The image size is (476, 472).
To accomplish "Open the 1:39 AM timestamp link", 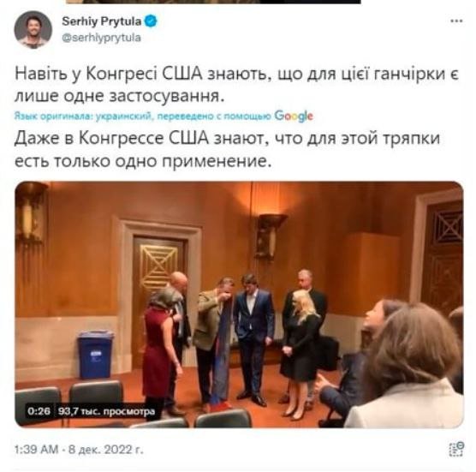I will click(x=36, y=449).
